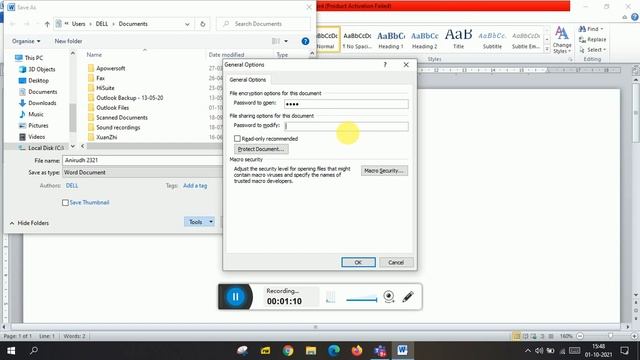Click the Search Documents box

tap(263, 24)
